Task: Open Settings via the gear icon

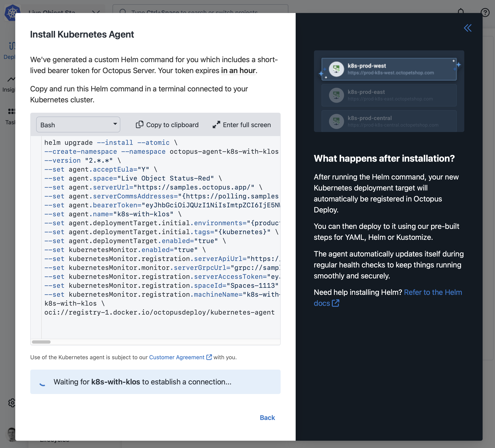Action: point(12,403)
